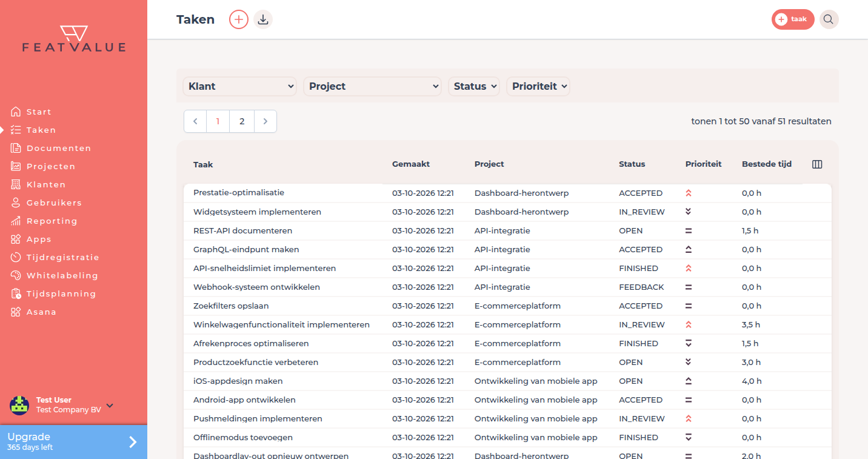Open Apps in the sidebar

31,239
